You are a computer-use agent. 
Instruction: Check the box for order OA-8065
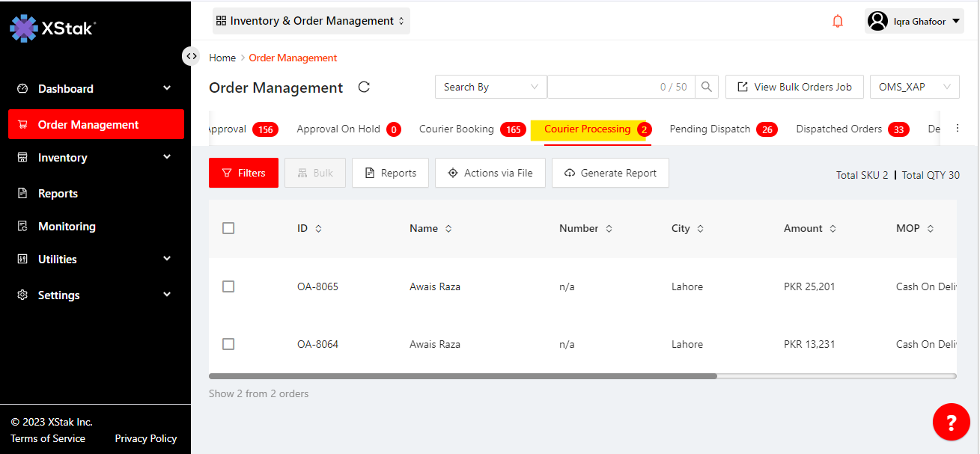click(228, 286)
